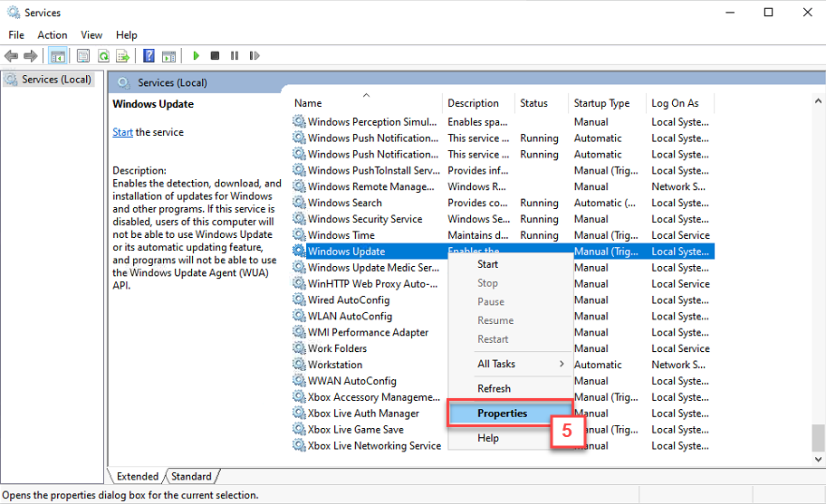Click the Stop Service square icon
The image size is (826, 504).
[215, 56]
